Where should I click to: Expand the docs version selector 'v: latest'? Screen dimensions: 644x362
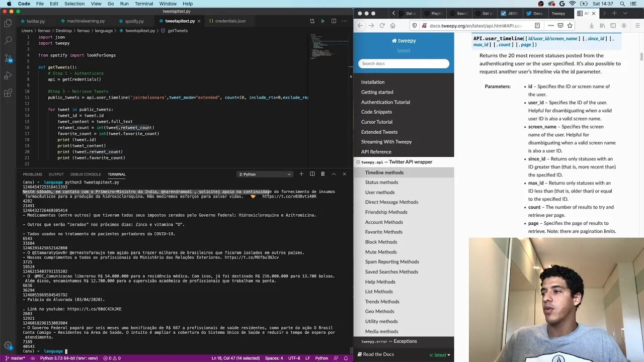point(440,354)
